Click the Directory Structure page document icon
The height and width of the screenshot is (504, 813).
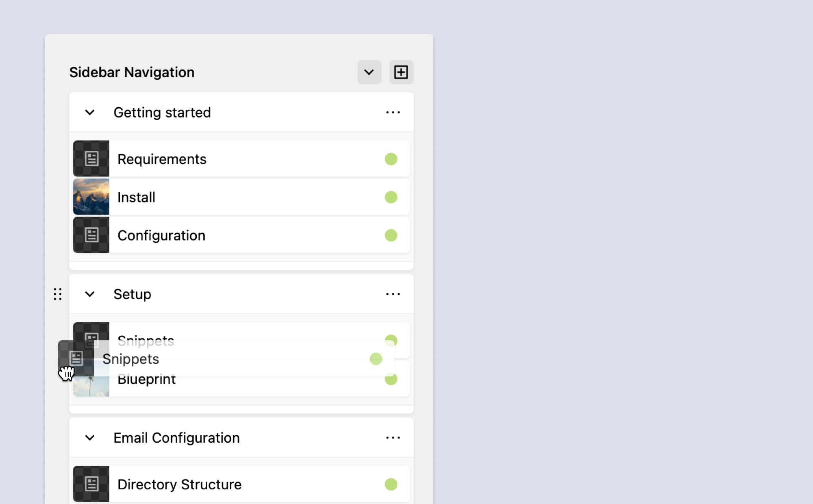coord(91,484)
